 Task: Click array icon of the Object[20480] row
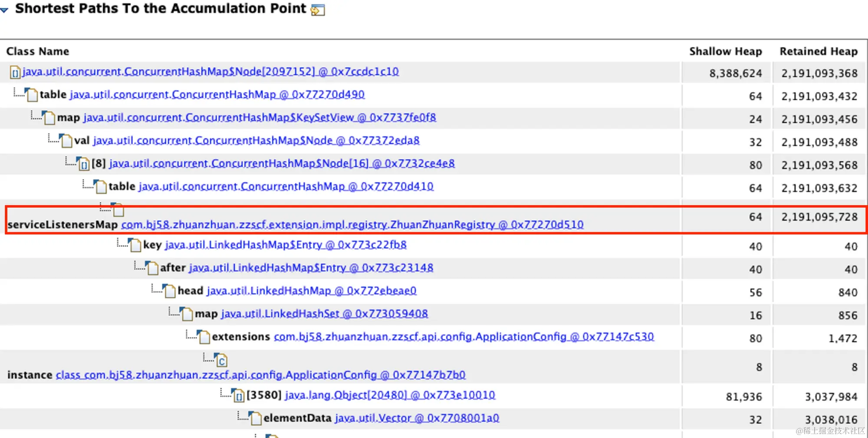[x=238, y=396]
